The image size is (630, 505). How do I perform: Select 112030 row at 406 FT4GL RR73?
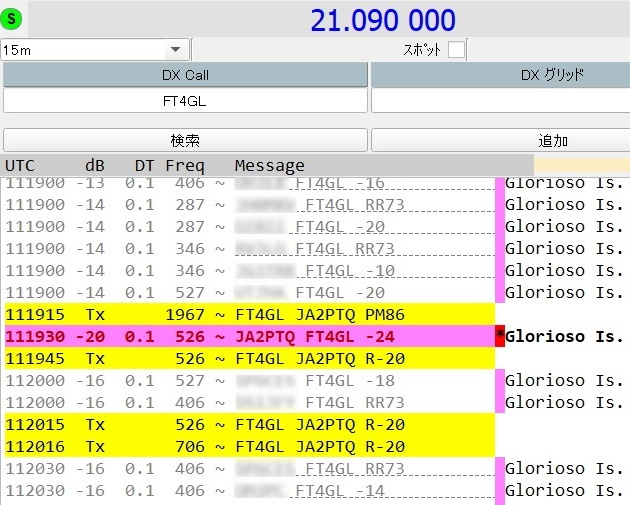point(250,468)
